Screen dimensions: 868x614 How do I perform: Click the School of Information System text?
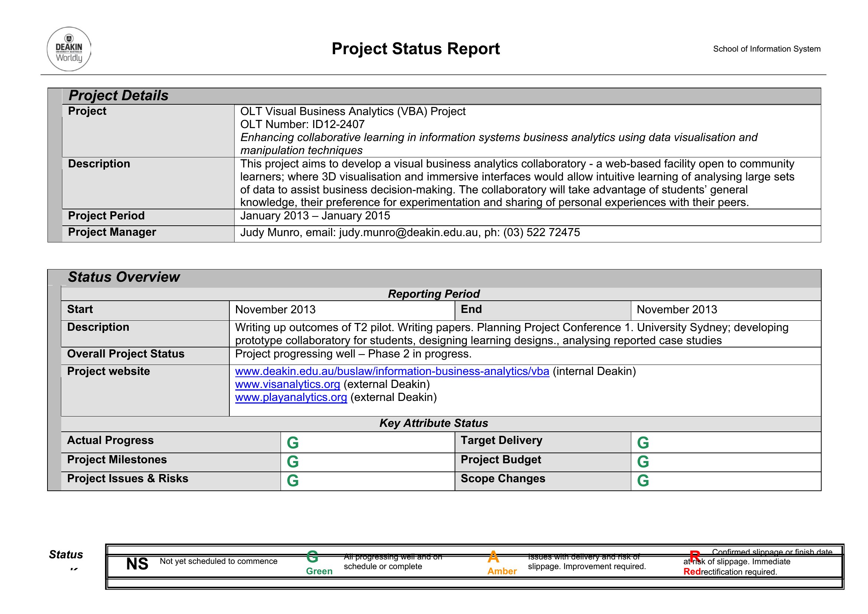pos(767,49)
